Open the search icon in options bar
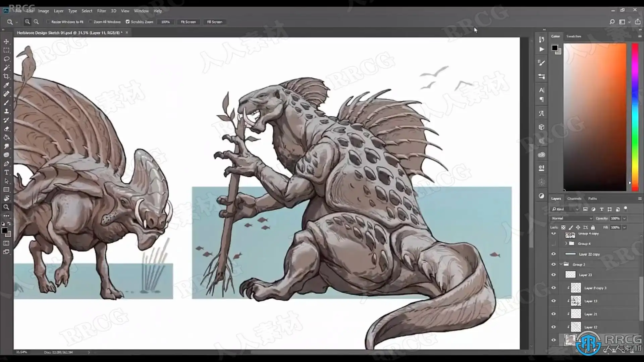This screenshot has width=644, height=362. tap(612, 22)
